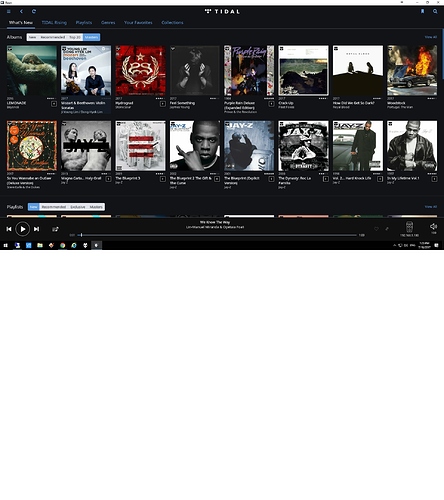Click add-to-library icon beside The Blueprint (Explicit)
The image size is (444, 500).
click(x=271, y=179)
